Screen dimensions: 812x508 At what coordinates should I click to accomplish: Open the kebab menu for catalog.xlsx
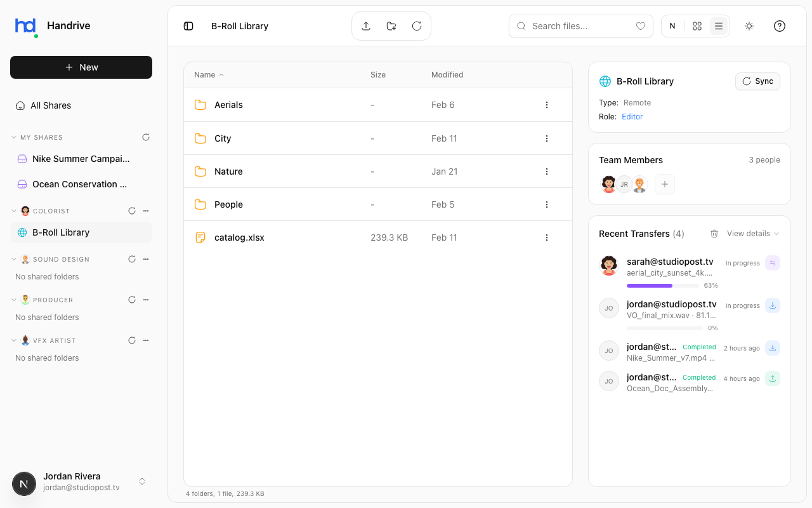pos(547,237)
